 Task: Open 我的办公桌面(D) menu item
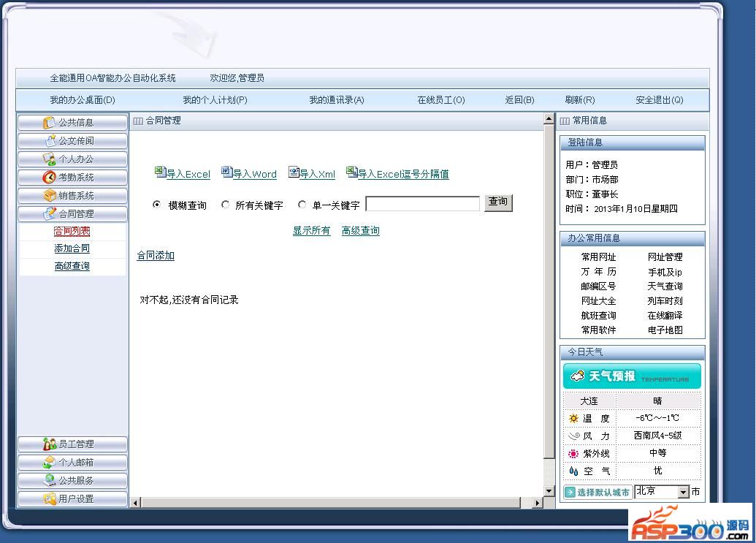pos(83,100)
